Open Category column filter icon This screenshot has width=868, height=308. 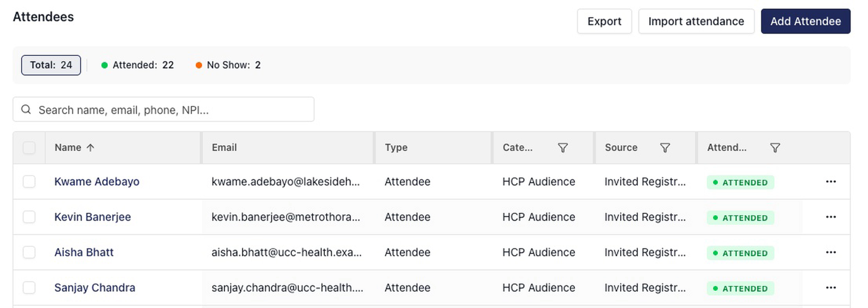tap(563, 147)
